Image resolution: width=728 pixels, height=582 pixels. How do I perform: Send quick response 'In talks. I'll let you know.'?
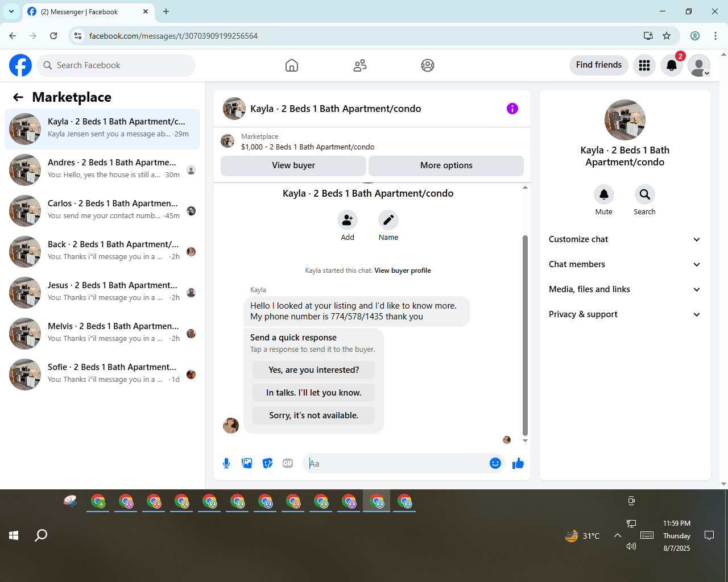tap(314, 393)
